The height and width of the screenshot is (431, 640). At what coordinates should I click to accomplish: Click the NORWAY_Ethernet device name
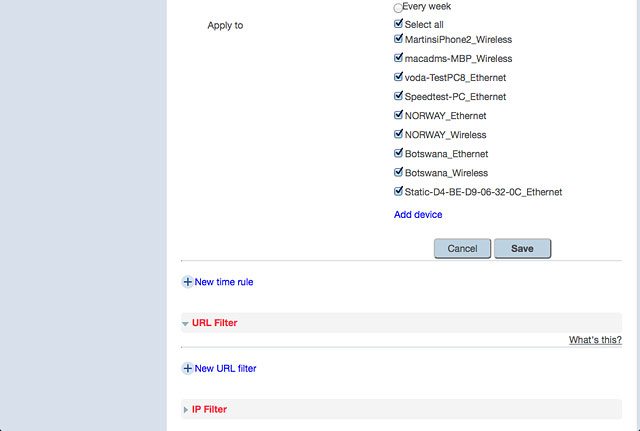pyautogui.click(x=446, y=116)
